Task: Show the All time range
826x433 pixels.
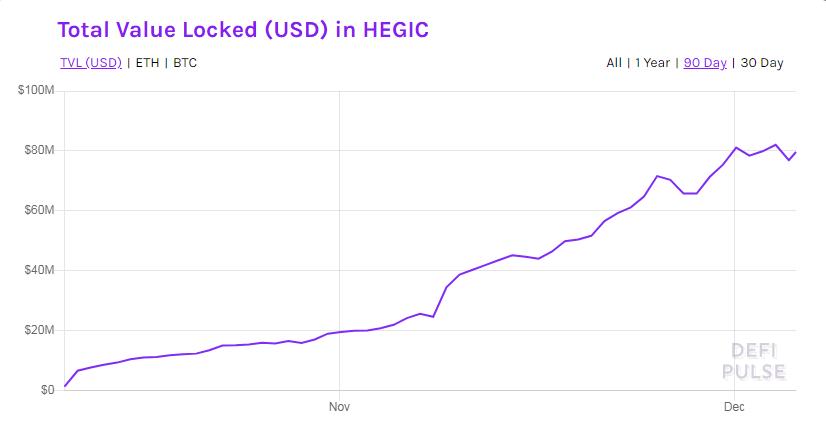Action: (x=614, y=63)
